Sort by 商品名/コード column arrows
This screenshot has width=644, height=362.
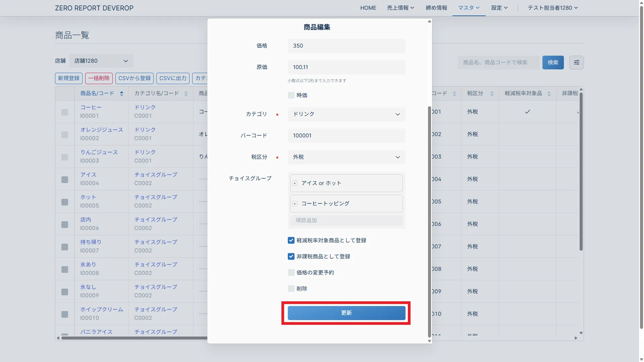click(x=121, y=94)
